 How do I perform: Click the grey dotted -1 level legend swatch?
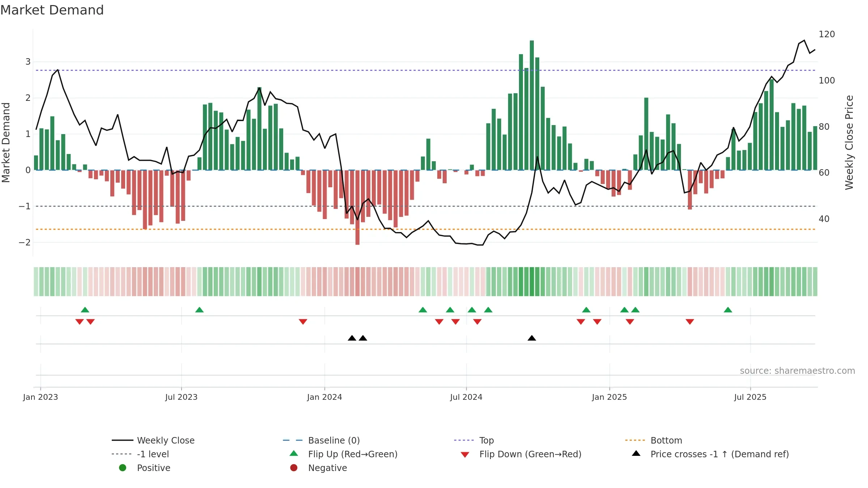tap(122, 454)
